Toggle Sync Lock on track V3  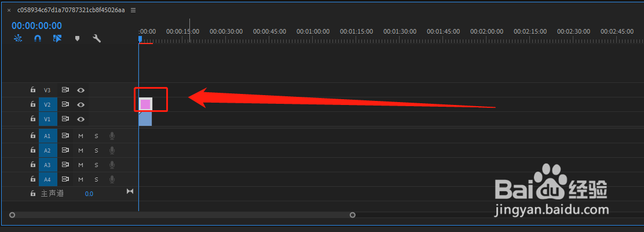[x=65, y=90]
